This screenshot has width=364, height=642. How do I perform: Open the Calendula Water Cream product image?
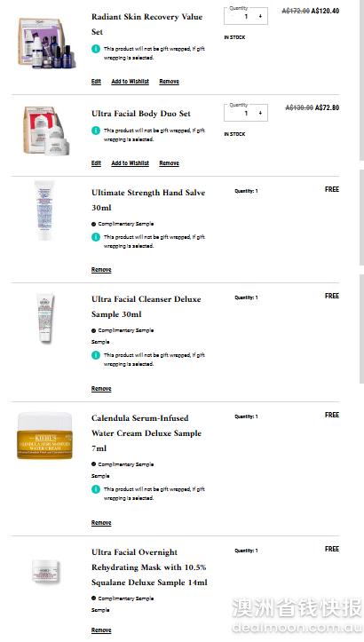pyautogui.click(x=44, y=435)
